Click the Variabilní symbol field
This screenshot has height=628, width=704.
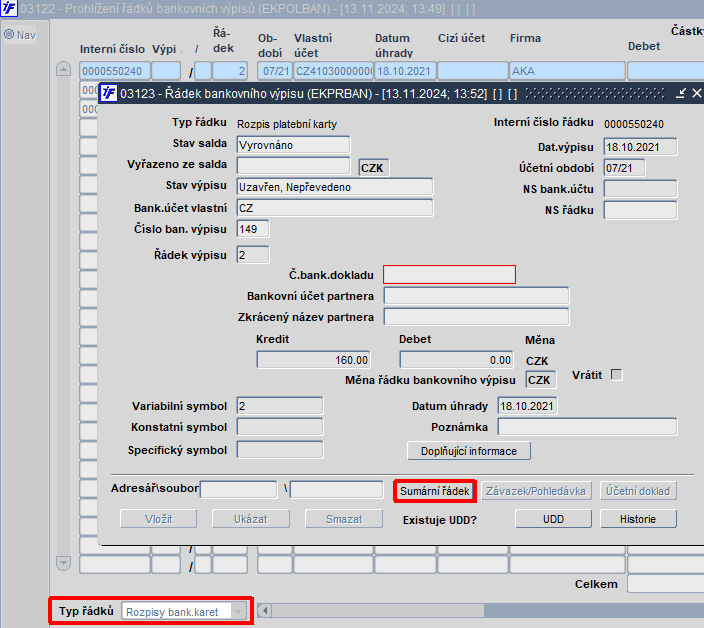click(x=280, y=406)
